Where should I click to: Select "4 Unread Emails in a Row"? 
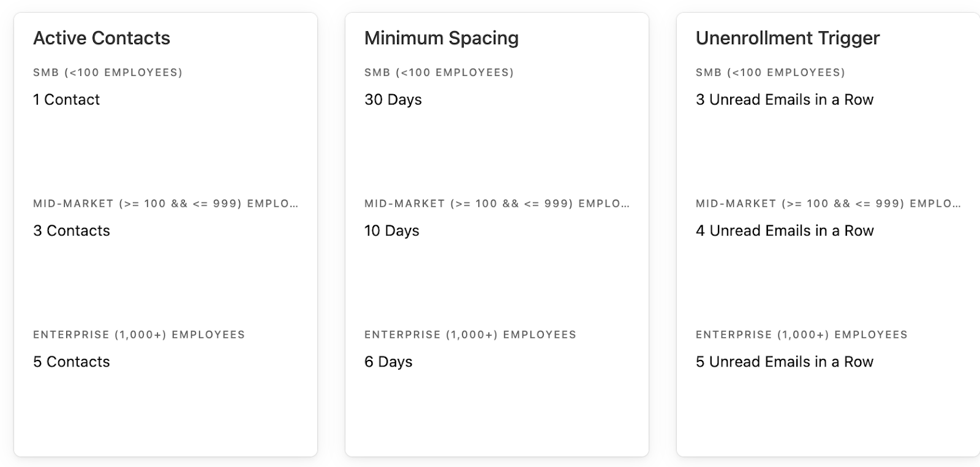pyautogui.click(x=784, y=231)
